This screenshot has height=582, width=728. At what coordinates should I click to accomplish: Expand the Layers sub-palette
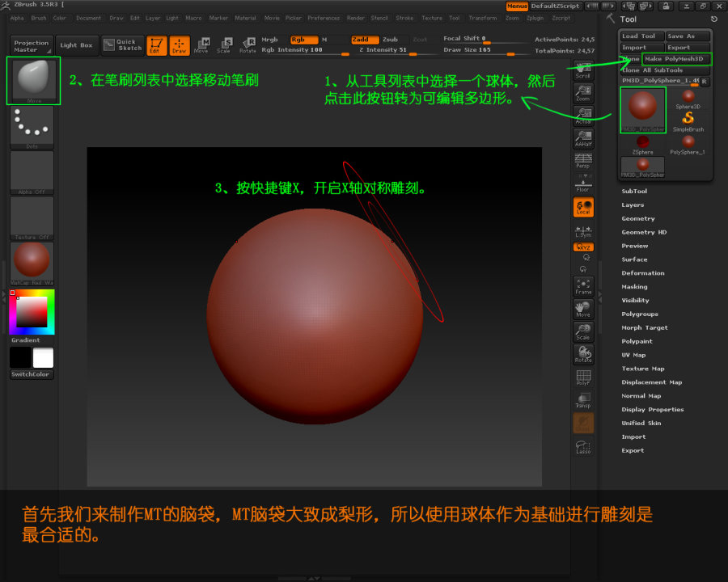[x=633, y=205]
